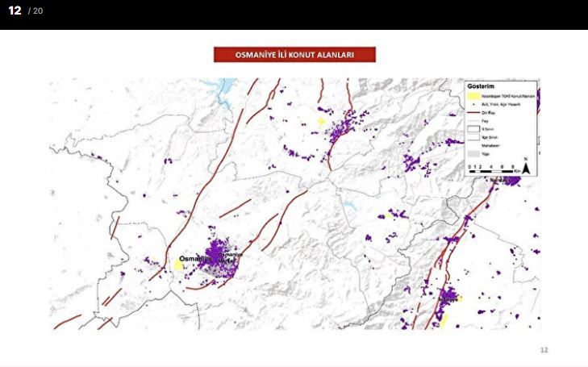Click the kilometer scale bar in legend

[x=490, y=170]
